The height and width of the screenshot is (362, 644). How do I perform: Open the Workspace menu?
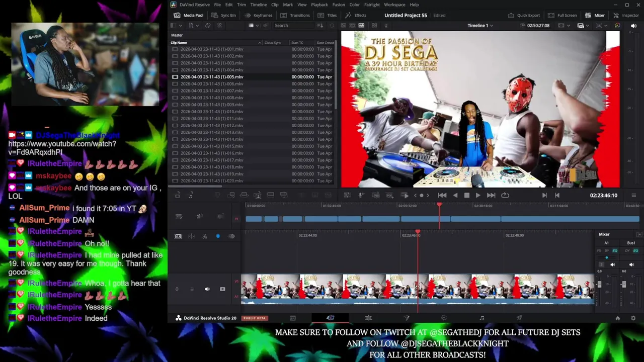(x=394, y=5)
